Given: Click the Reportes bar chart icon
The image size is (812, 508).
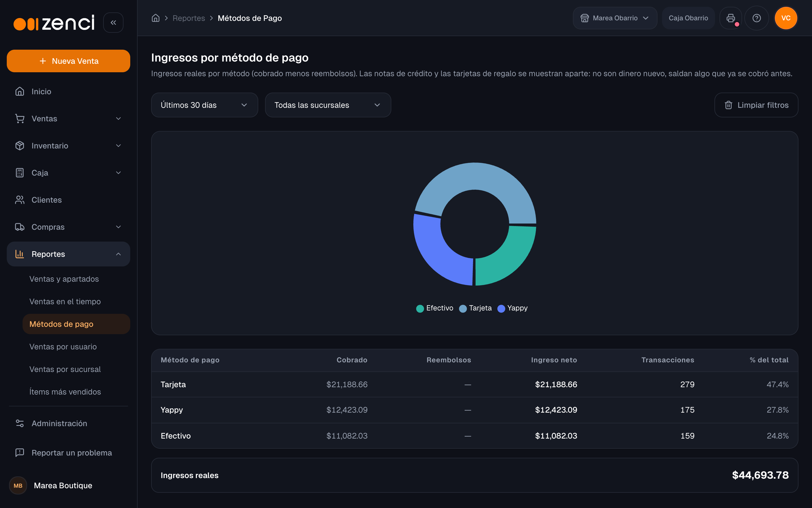Looking at the screenshot, I should [x=20, y=254].
